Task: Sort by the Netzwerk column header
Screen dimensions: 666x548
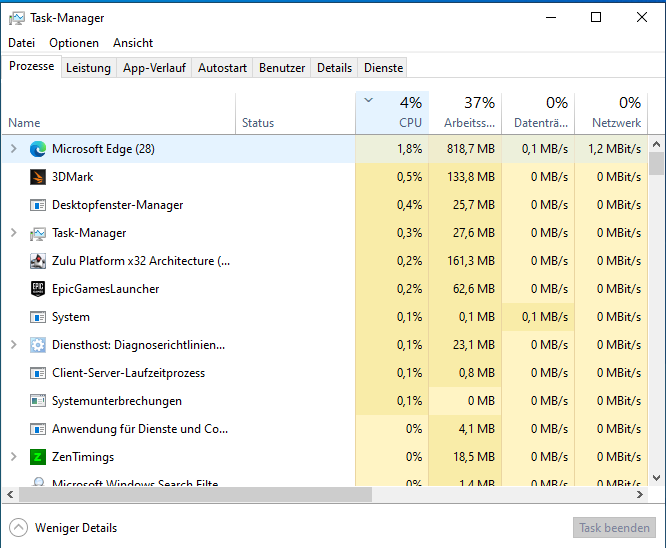Action: tap(611, 113)
